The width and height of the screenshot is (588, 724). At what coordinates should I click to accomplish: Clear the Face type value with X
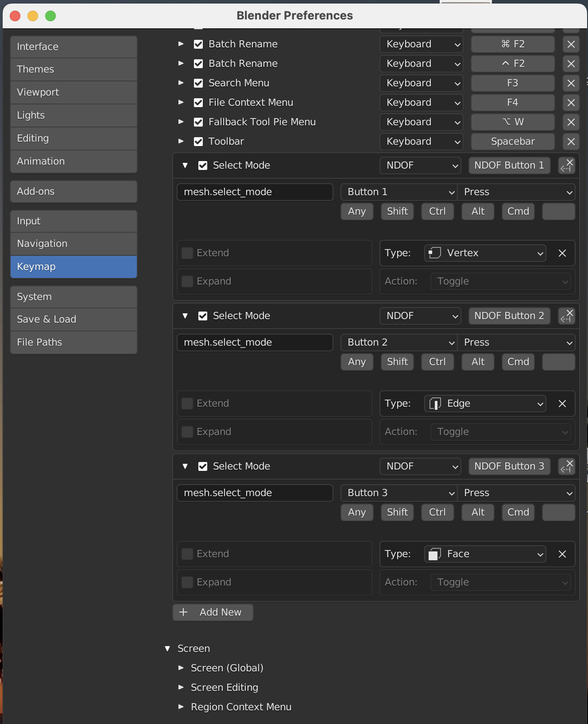click(562, 554)
